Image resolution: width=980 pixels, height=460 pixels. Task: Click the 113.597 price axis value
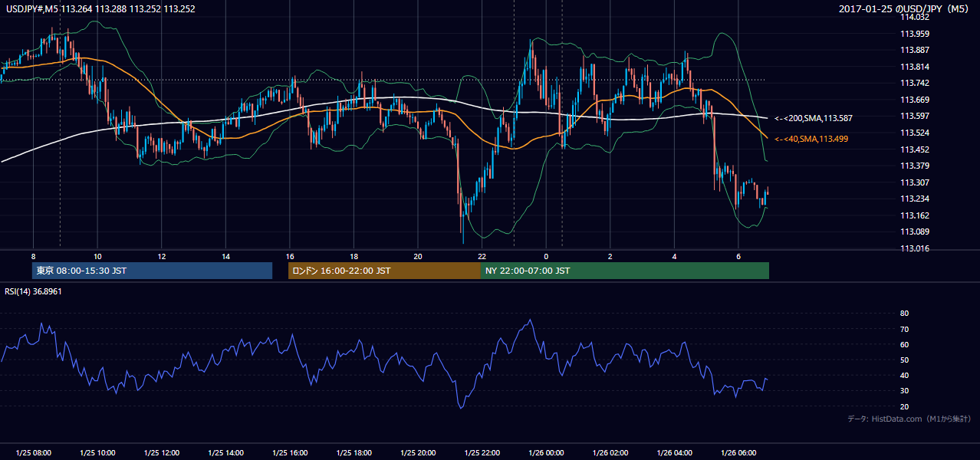pos(915,116)
